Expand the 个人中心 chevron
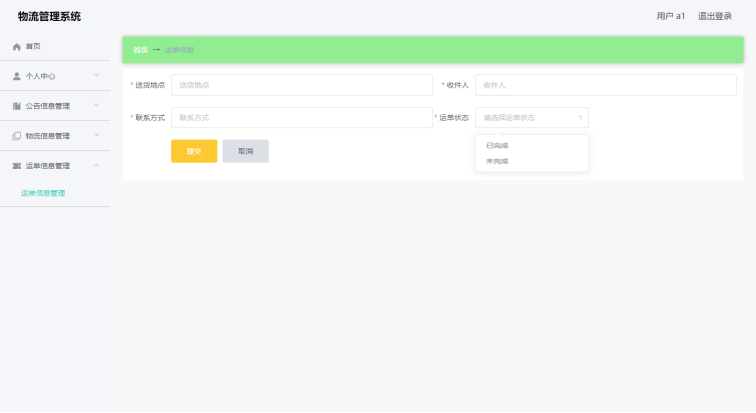The height and width of the screenshot is (413, 756). click(96, 75)
